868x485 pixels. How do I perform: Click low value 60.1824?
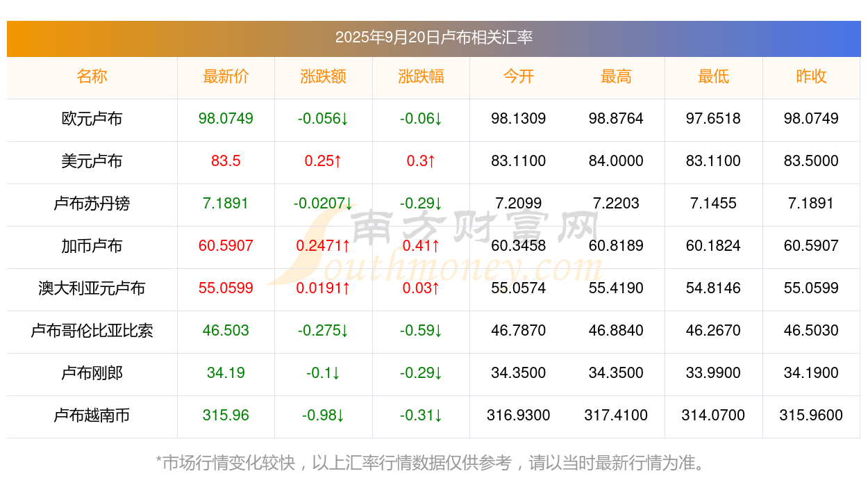tap(714, 246)
